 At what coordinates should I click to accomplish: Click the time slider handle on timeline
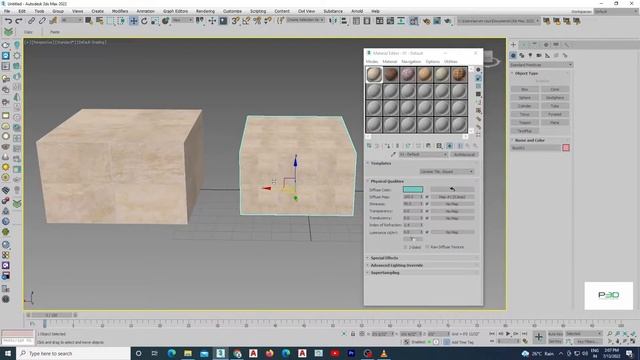(51, 315)
